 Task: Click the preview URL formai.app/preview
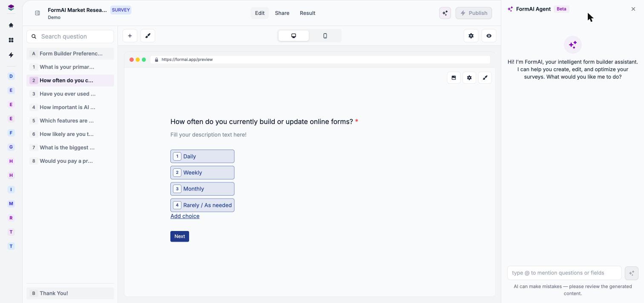(187, 60)
